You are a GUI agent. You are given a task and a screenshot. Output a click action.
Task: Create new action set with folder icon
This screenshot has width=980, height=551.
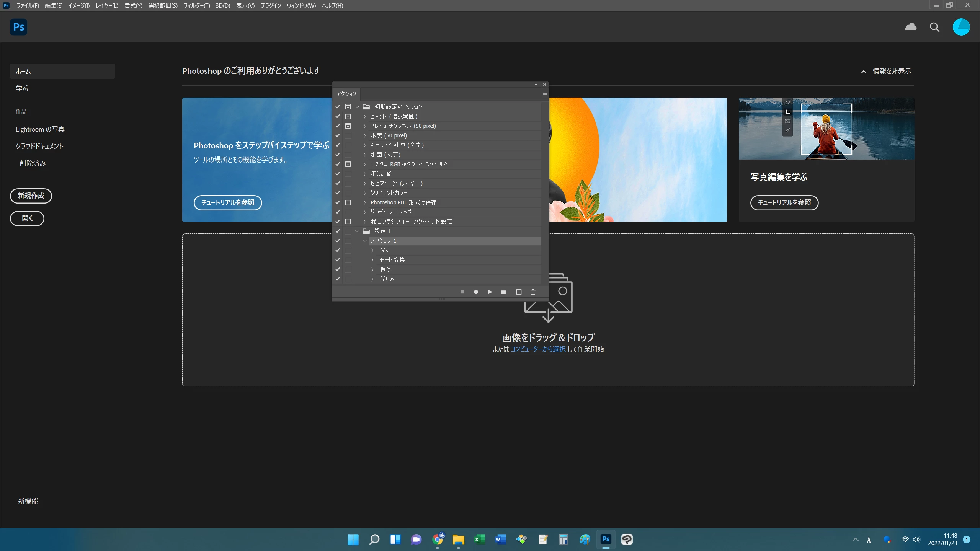coord(503,292)
